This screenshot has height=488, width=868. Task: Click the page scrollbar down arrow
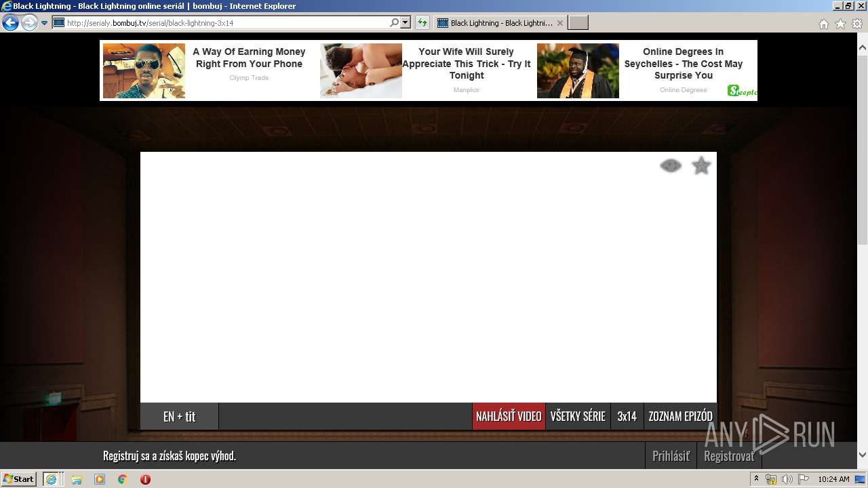click(x=862, y=455)
